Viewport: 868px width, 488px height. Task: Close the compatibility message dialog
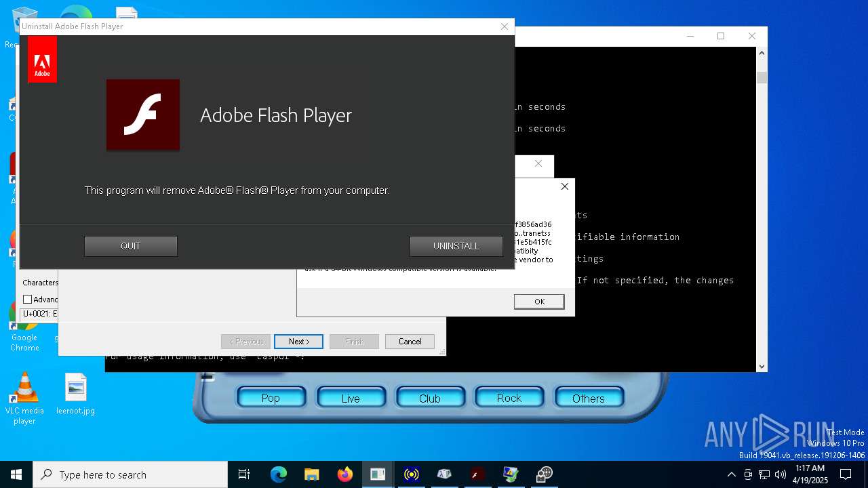pyautogui.click(x=564, y=186)
